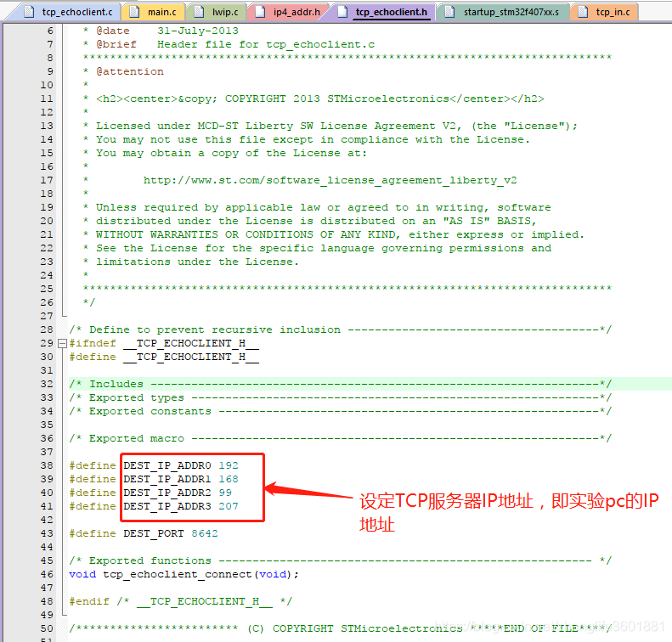Click the Define to prevent recursive inclusion comment
Image resolution: width=672 pixels, height=642 pixels.
(x=341, y=329)
